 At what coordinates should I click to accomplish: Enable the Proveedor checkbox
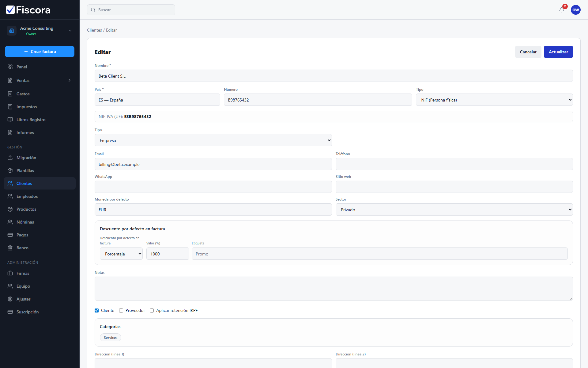coord(121,310)
